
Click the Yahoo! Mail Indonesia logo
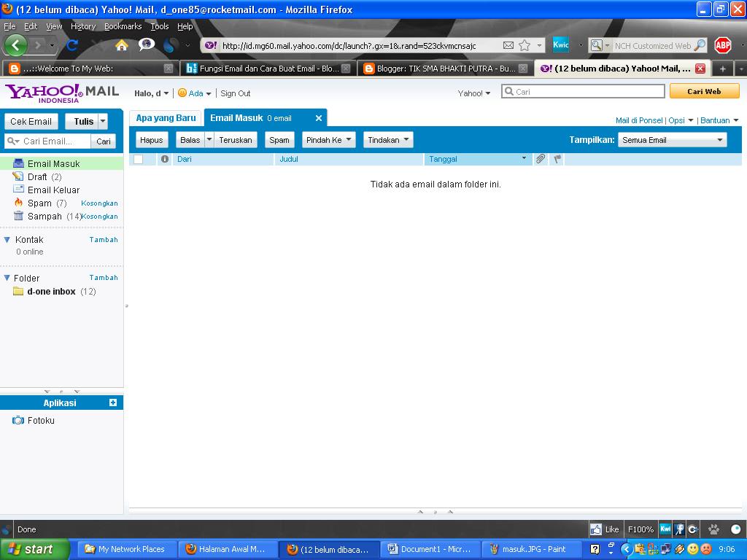(61, 93)
